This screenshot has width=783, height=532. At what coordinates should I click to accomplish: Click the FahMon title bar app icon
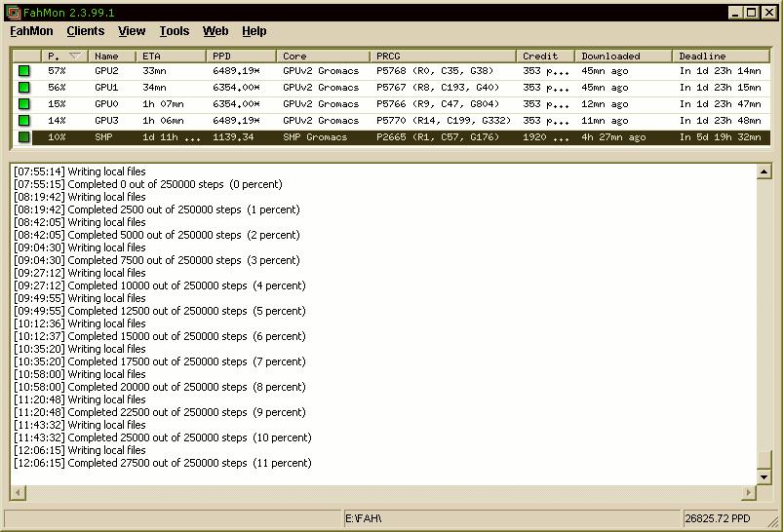(13, 13)
